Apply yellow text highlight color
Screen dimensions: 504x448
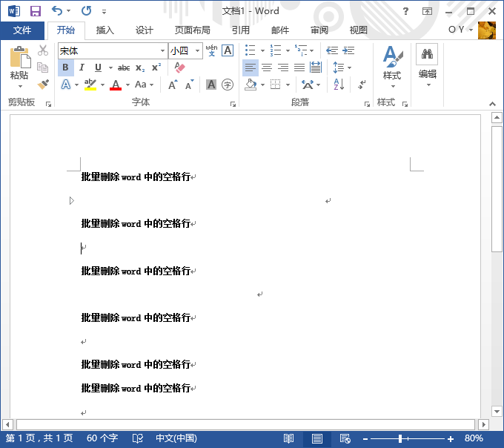pos(90,85)
